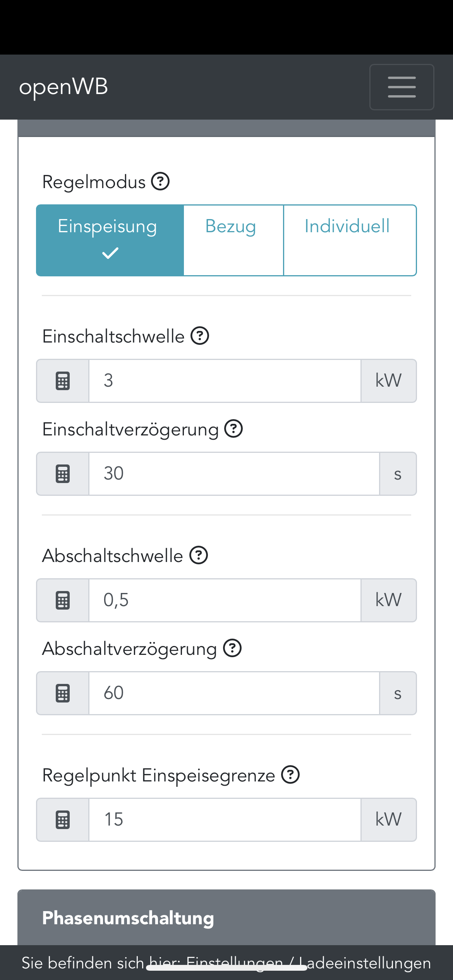Edit the Einschaltverzögerung seconds field
This screenshot has height=980, width=453.
pyautogui.click(x=234, y=474)
